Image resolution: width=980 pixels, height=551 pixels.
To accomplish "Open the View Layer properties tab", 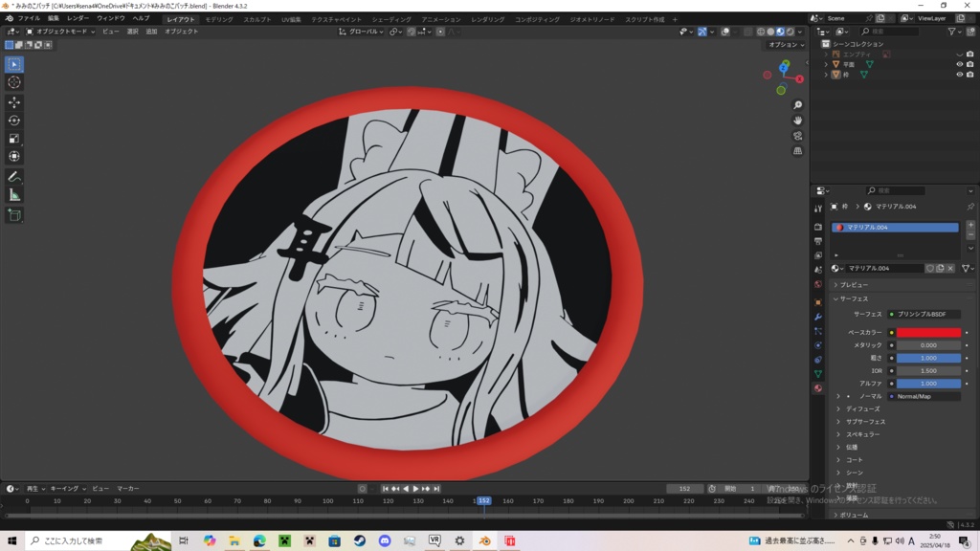I will click(x=818, y=255).
